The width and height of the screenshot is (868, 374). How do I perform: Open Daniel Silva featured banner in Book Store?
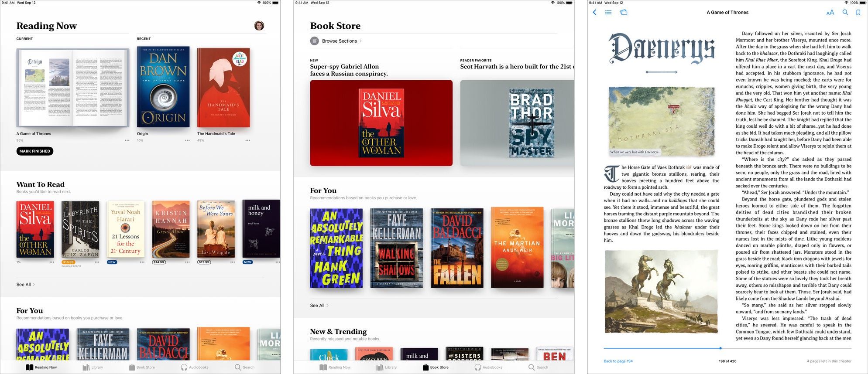click(x=381, y=123)
